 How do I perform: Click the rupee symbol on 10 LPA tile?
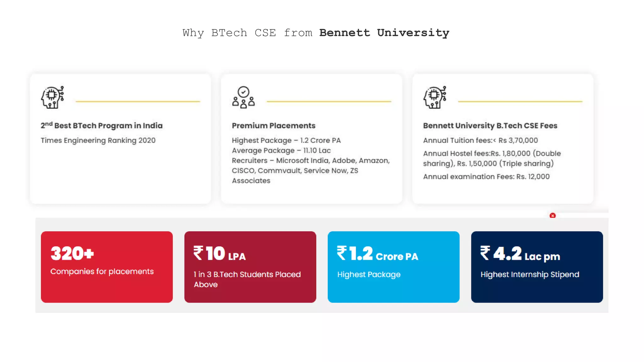198,253
